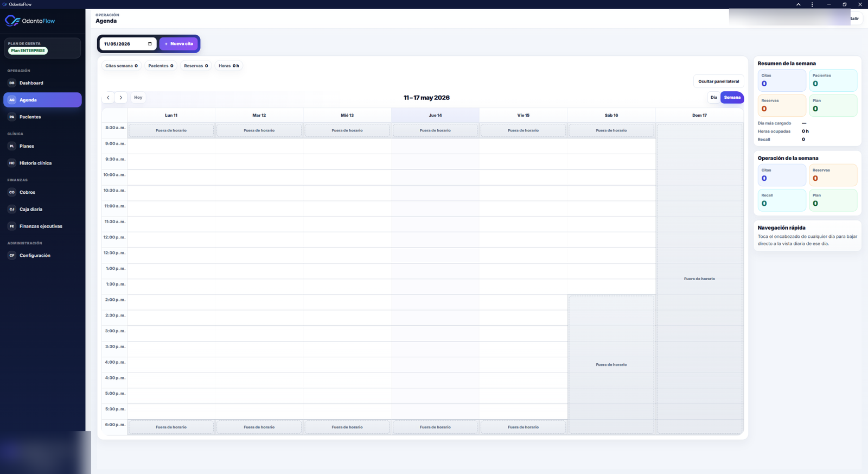868x474 pixels.
Task: Click the Plan ENTERPRISE badge
Action: 28,50
